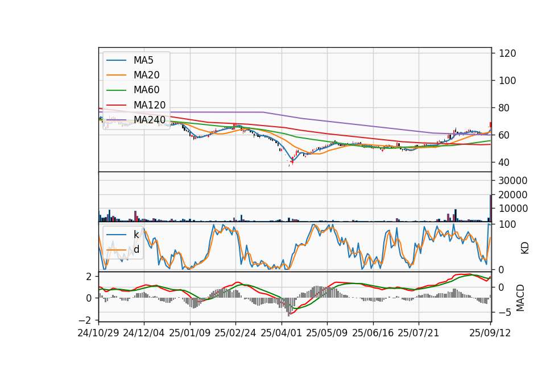Viewport: 546px width, 392px height.
Task: Click the 30000 volume axis label
Action: point(513,181)
